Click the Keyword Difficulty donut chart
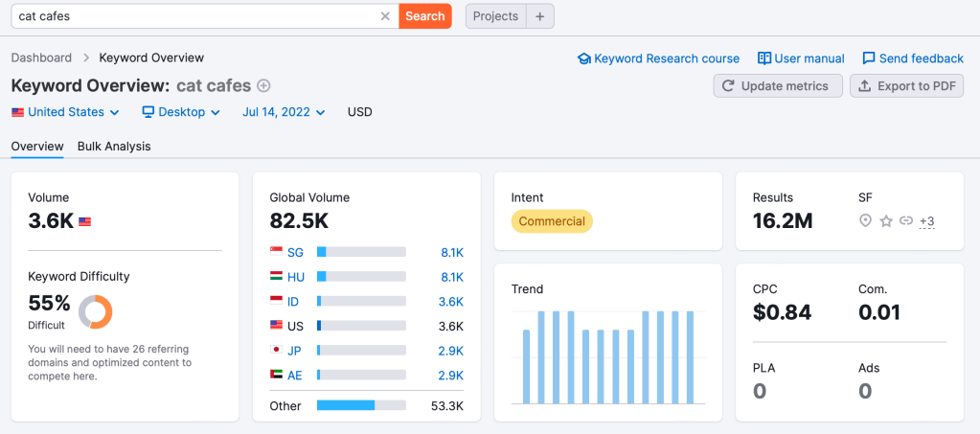The image size is (980, 434). 95,311
